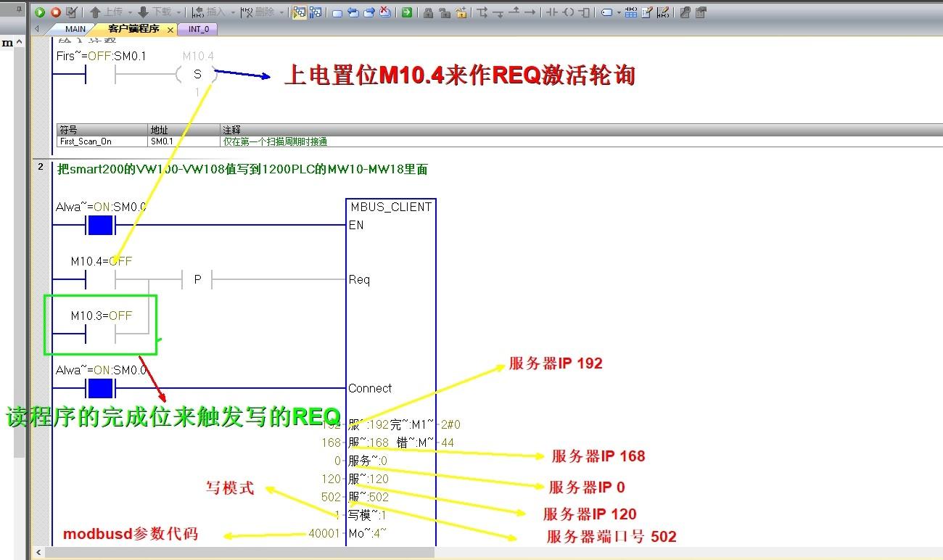Open the 插入 insert dropdown arrow
The image size is (943, 560).
233,12
